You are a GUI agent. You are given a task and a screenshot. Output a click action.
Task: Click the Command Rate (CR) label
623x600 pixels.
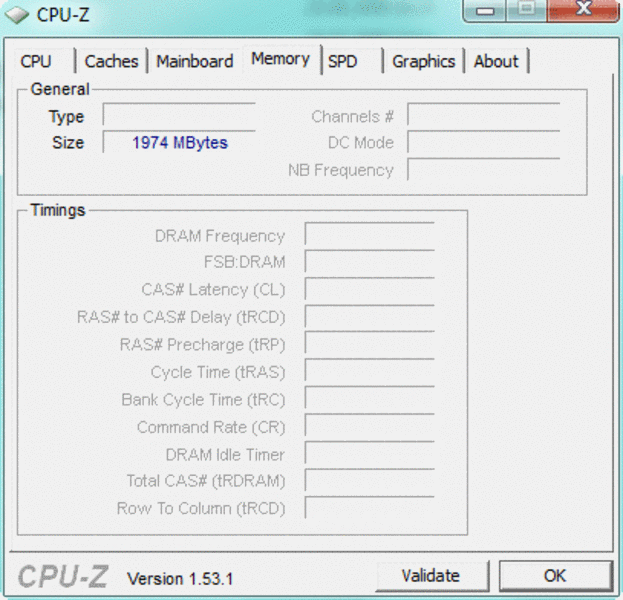coord(211,427)
